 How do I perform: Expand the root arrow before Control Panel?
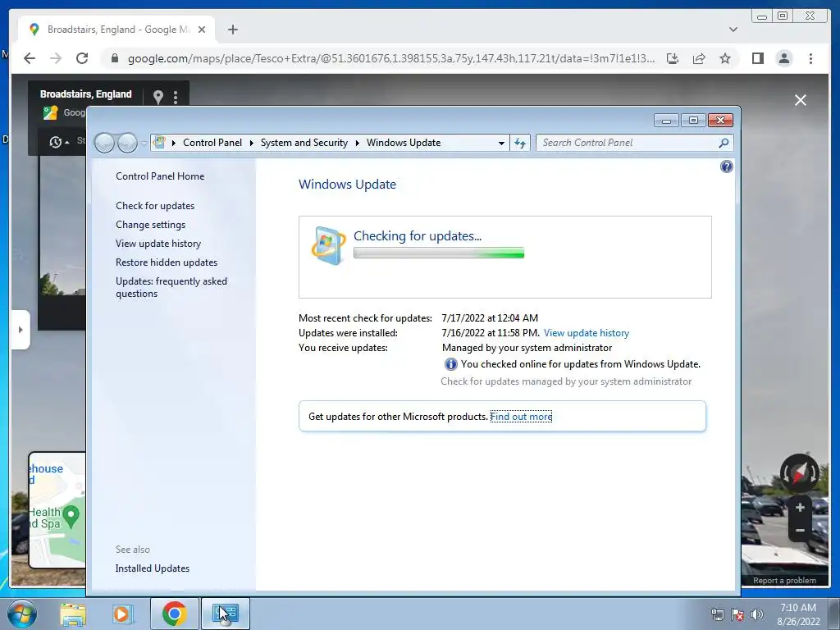(x=174, y=143)
